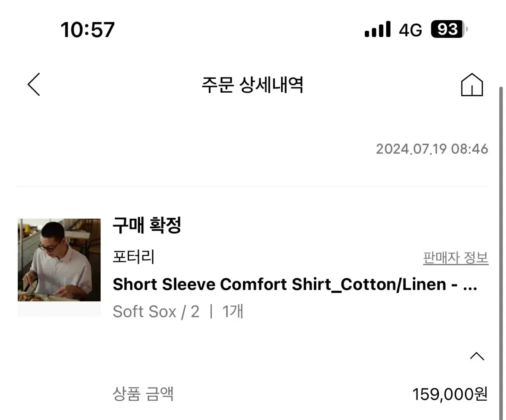The image size is (506, 420).
Task: Tap the shirt product thumbnail image
Action: coord(59,260)
